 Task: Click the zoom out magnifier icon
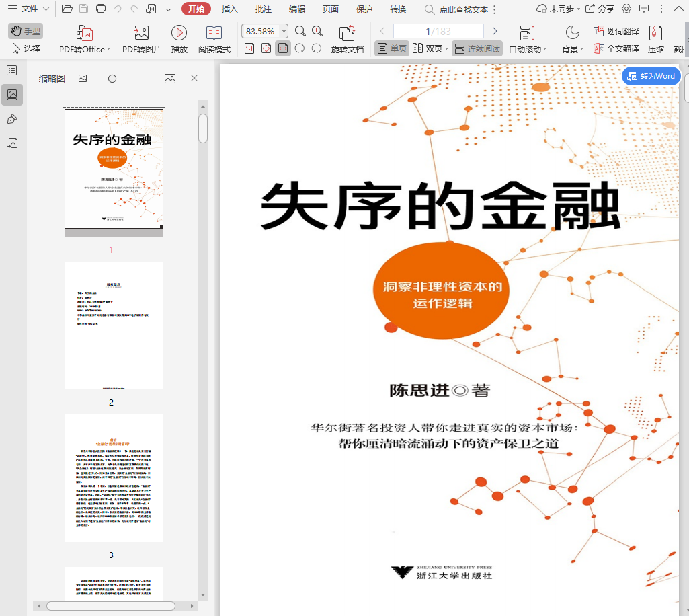click(x=300, y=31)
